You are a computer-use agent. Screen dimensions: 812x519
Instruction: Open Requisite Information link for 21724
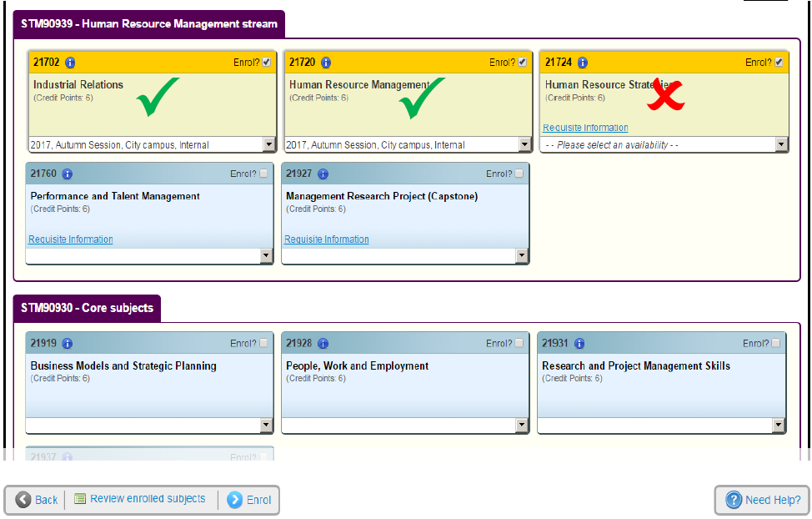pyautogui.click(x=585, y=128)
